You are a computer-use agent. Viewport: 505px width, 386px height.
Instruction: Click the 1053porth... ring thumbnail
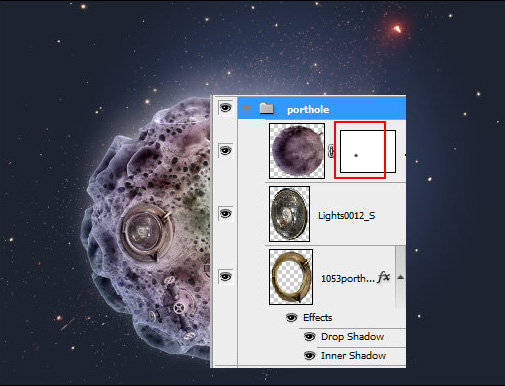pos(291,277)
